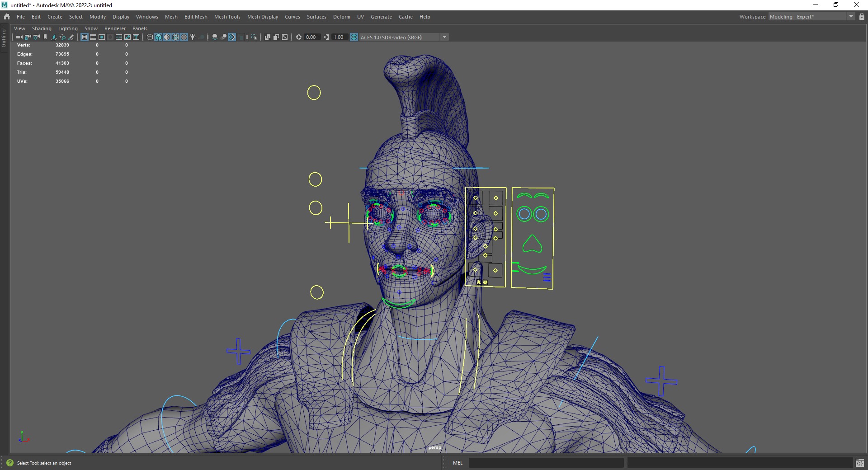Lock the camera with padlock camera icon
868x470 pixels.
[28, 37]
